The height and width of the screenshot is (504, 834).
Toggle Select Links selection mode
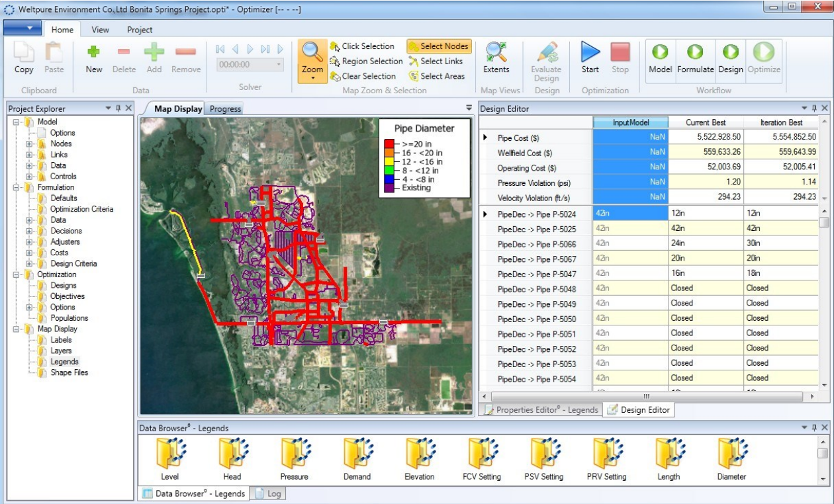click(x=436, y=62)
